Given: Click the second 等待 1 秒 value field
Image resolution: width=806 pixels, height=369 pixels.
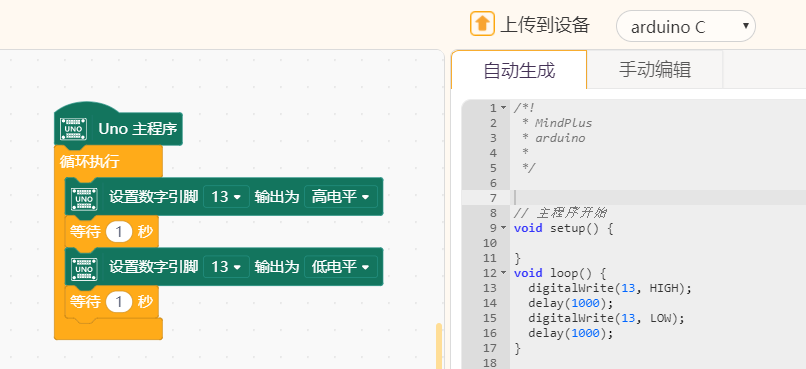Looking at the screenshot, I should (119, 302).
